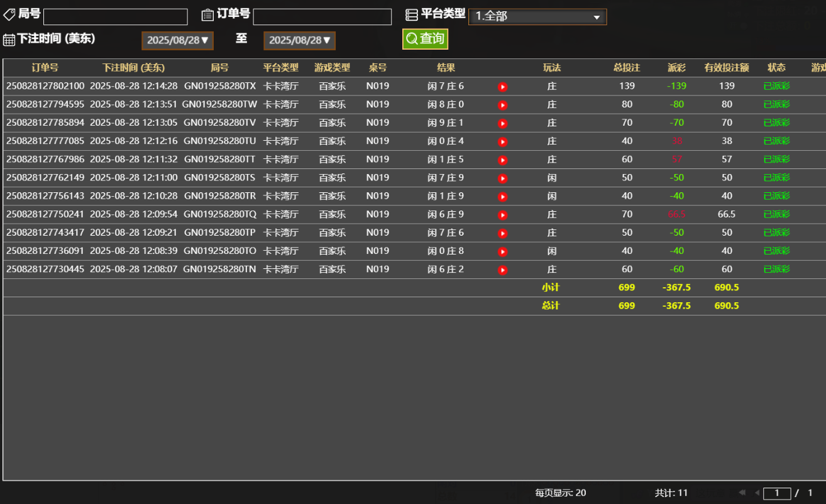Play the video for result 闲 8 庄 0

click(502, 105)
